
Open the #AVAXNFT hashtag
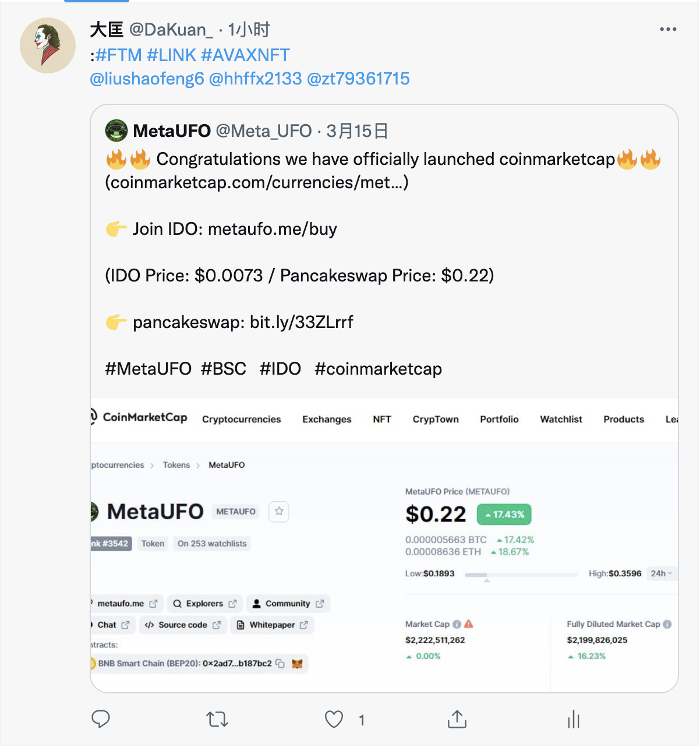tap(245, 55)
